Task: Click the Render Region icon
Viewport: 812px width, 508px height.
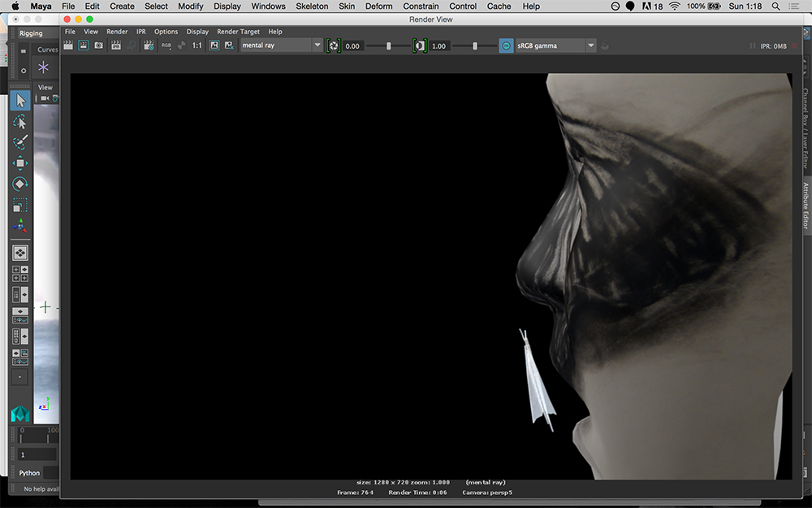Action: click(83, 46)
